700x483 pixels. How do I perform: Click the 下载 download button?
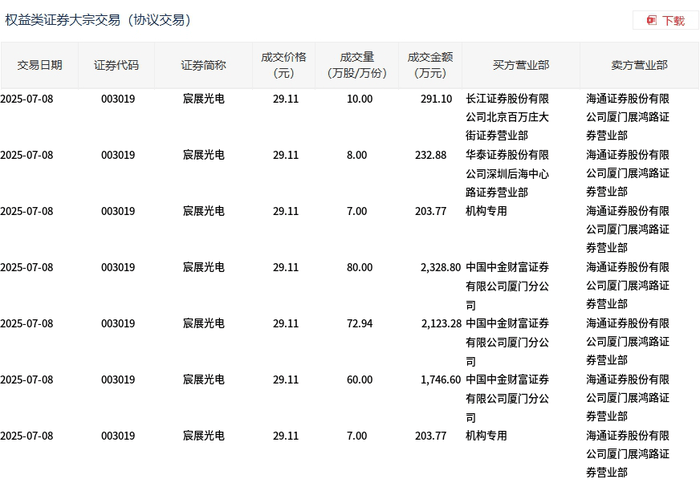coord(666,21)
